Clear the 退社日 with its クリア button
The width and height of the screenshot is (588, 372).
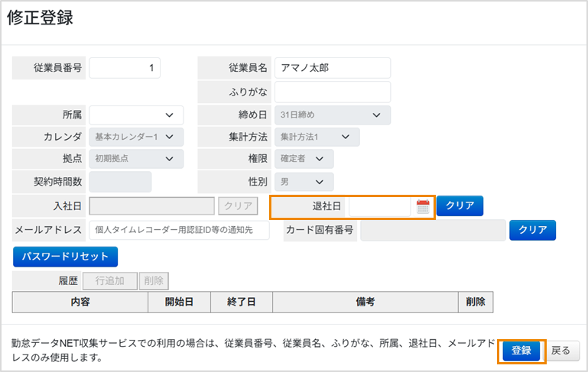pyautogui.click(x=460, y=205)
